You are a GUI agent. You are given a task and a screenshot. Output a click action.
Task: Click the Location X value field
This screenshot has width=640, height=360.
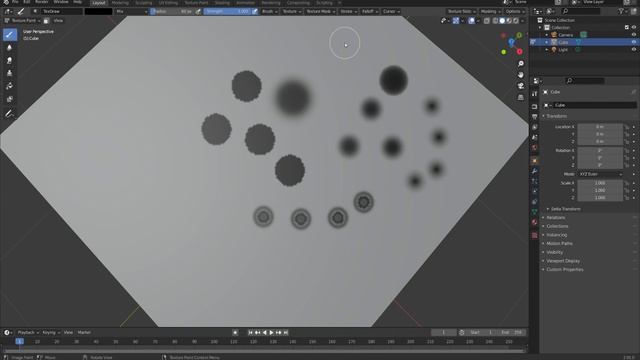(x=600, y=127)
